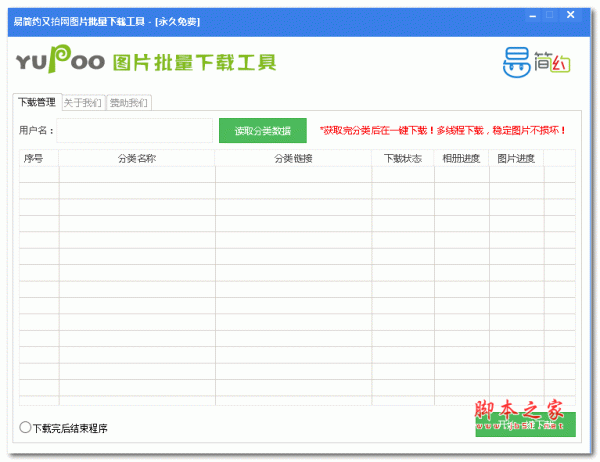Select the 下载完后结束程序 radio option
Viewport: 600px width, 462px height.
pyautogui.click(x=25, y=427)
